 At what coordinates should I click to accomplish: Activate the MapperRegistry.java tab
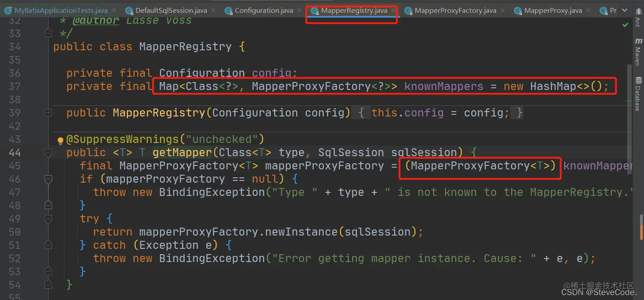pos(354,10)
